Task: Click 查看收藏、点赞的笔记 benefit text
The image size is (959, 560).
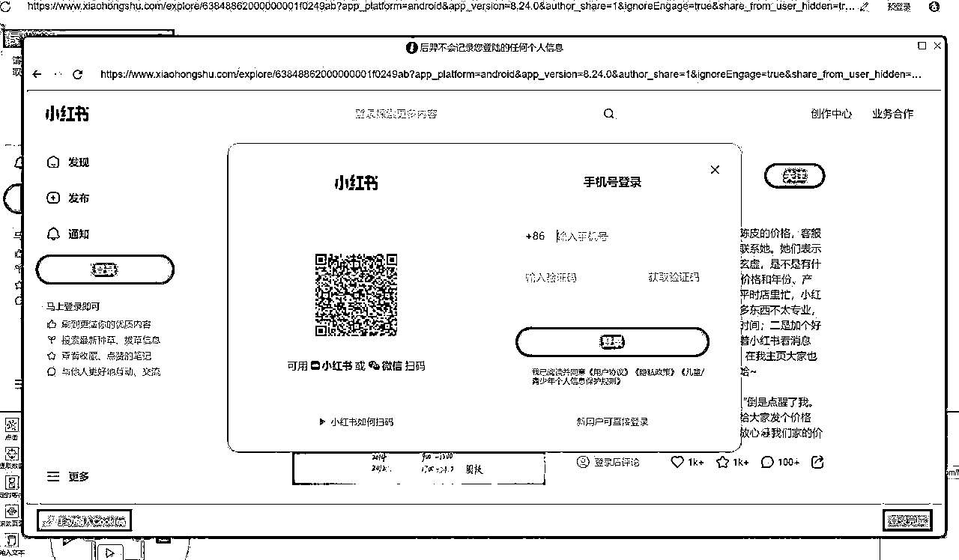Action: (x=106, y=356)
